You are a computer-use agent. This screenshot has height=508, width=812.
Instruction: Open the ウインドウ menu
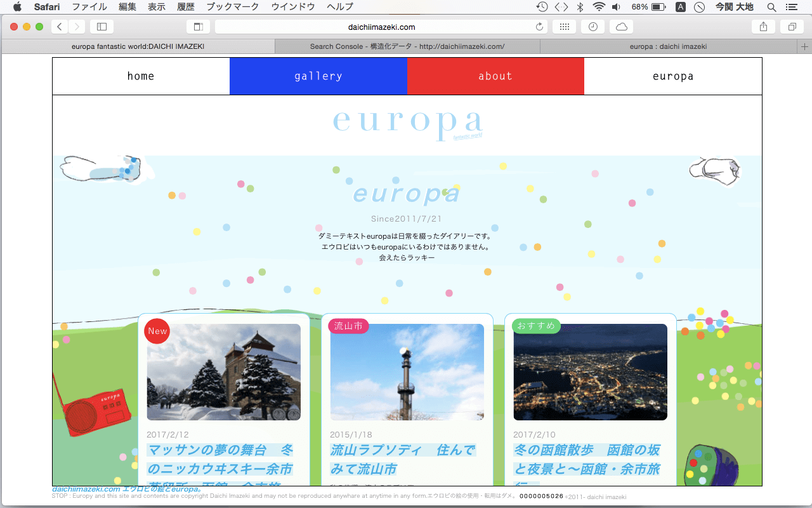click(293, 7)
